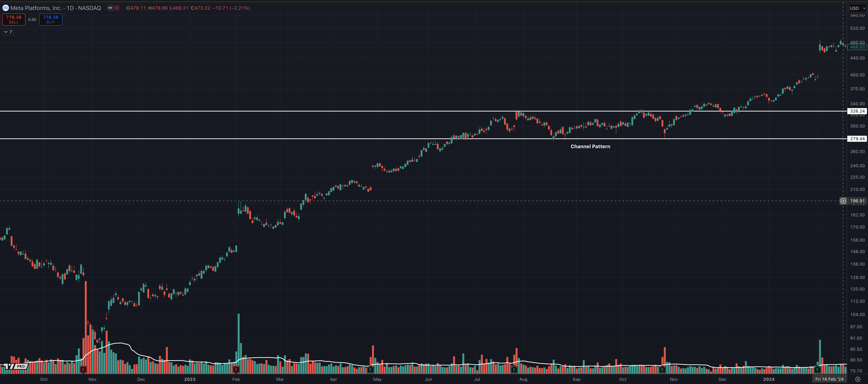Open symbol search via Meta Platforms title
868x384 pixels.
tap(56, 8)
